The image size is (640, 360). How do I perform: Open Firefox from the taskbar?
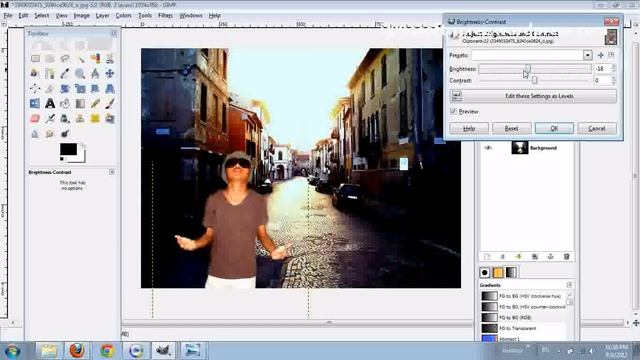click(77, 351)
